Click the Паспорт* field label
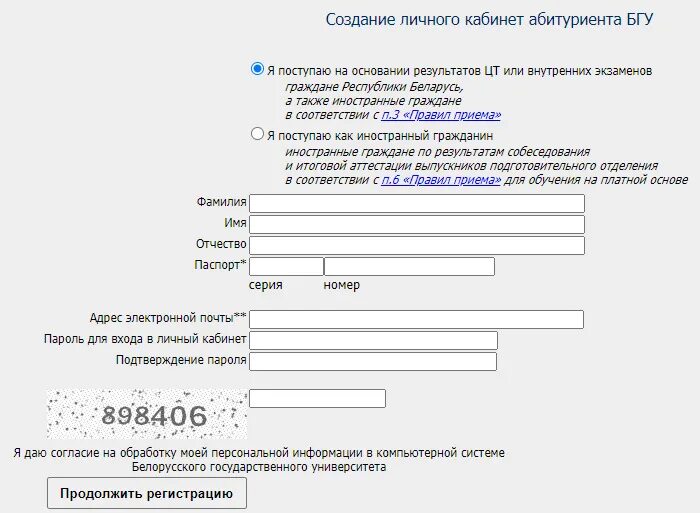 pyautogui.click(x=220, y=266)
